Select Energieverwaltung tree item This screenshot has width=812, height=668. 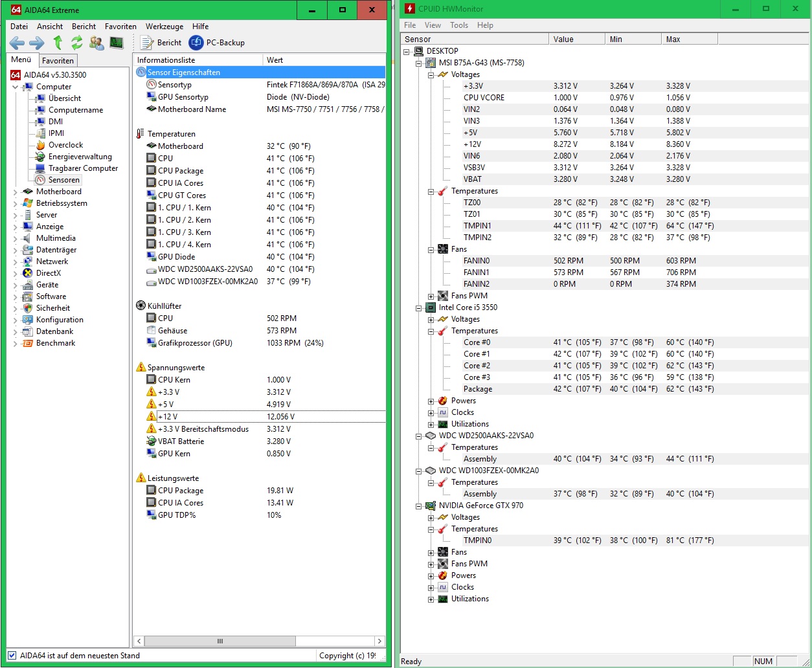(x=80, y=157)
